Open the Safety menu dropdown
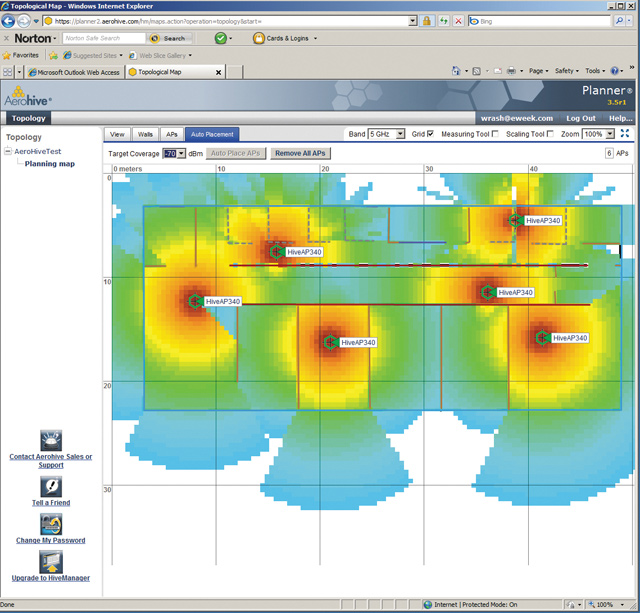 (x=567, y=71)
